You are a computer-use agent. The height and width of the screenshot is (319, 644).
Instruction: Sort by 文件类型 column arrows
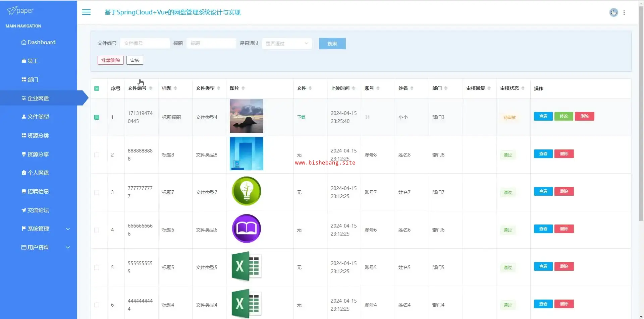coord(219,88)
